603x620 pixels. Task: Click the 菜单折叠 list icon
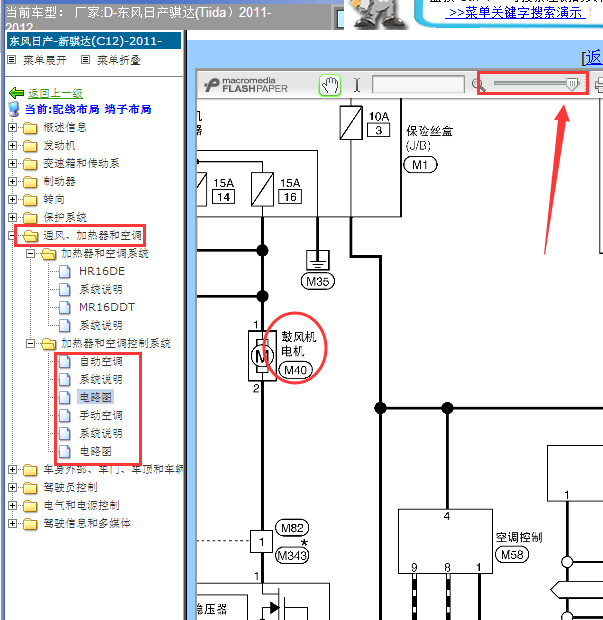(85, 60)
